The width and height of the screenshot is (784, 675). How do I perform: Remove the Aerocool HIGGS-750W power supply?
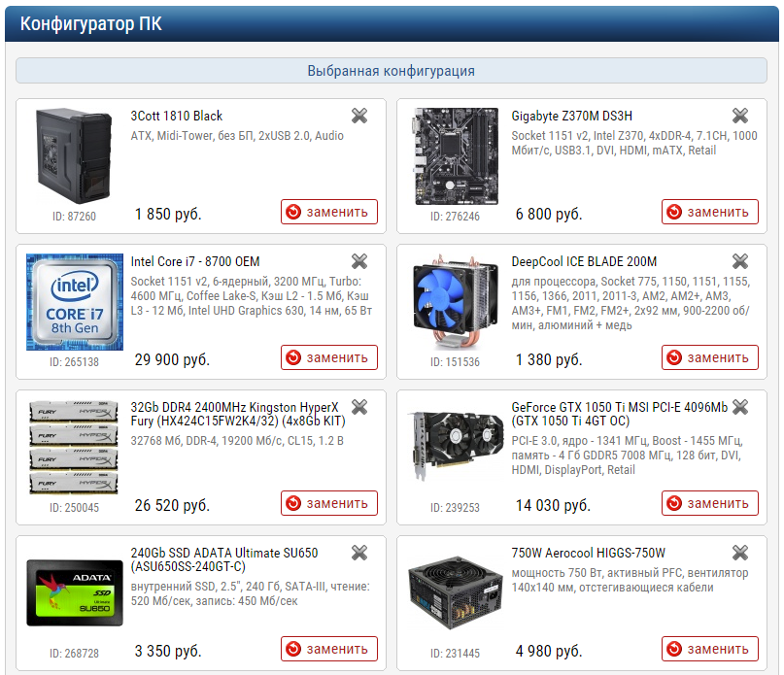pos(740,553)
